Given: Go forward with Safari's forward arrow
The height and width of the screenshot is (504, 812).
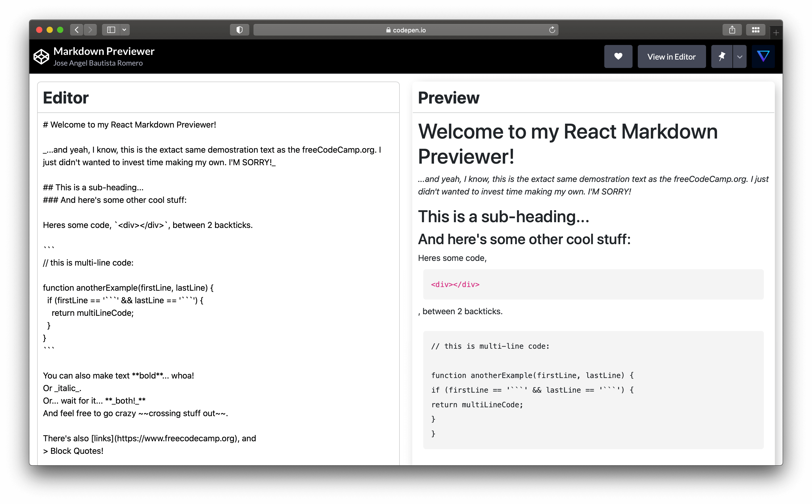Looking at the screenshot, I should click(90, 30).
